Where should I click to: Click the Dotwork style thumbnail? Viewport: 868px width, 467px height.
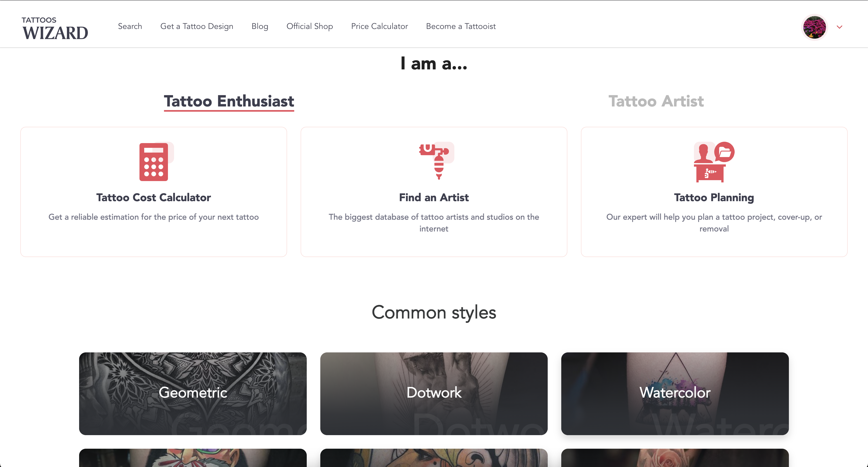click(x=434, y=393)
